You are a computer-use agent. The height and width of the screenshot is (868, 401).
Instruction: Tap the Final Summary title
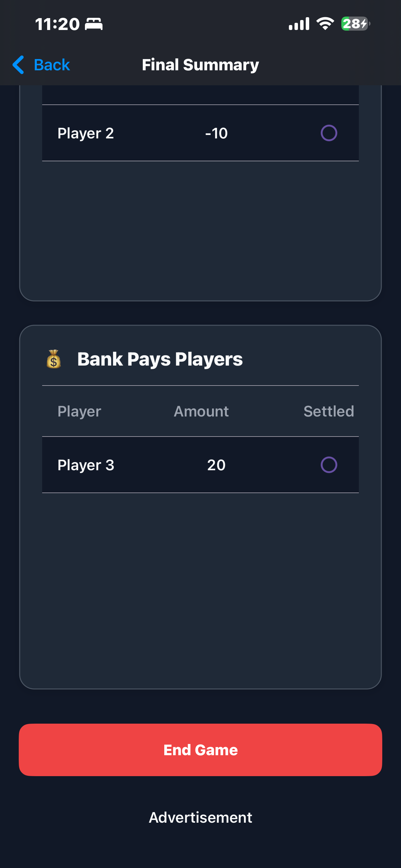(200, 65)
